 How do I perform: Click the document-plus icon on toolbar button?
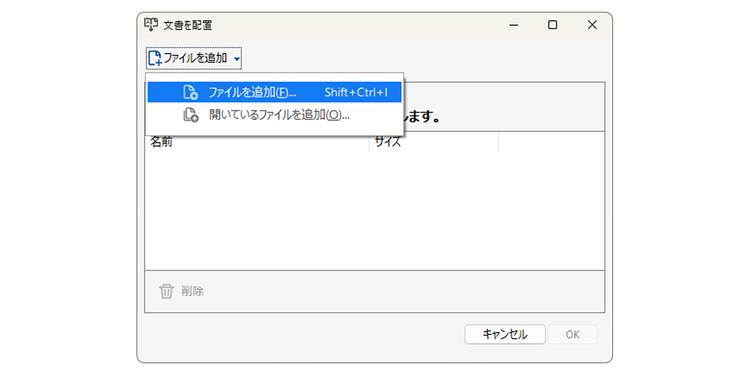[155, 58]
